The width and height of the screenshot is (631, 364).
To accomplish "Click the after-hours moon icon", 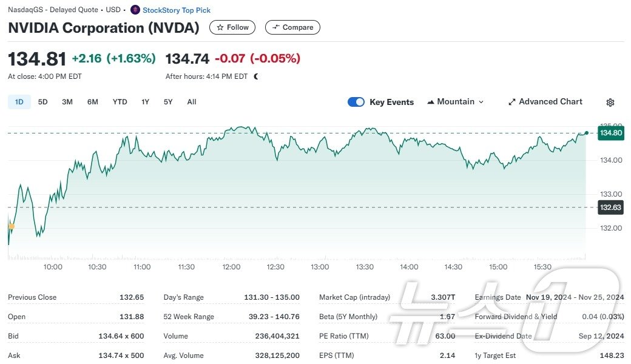I will (x=256, y=76).
